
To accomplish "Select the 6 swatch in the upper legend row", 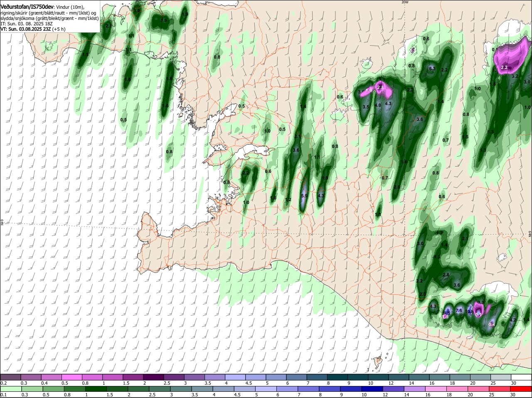I will coord(297,377).
